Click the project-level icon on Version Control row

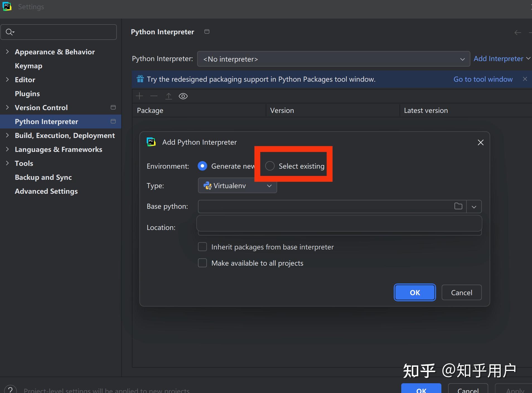pos(113,108)
